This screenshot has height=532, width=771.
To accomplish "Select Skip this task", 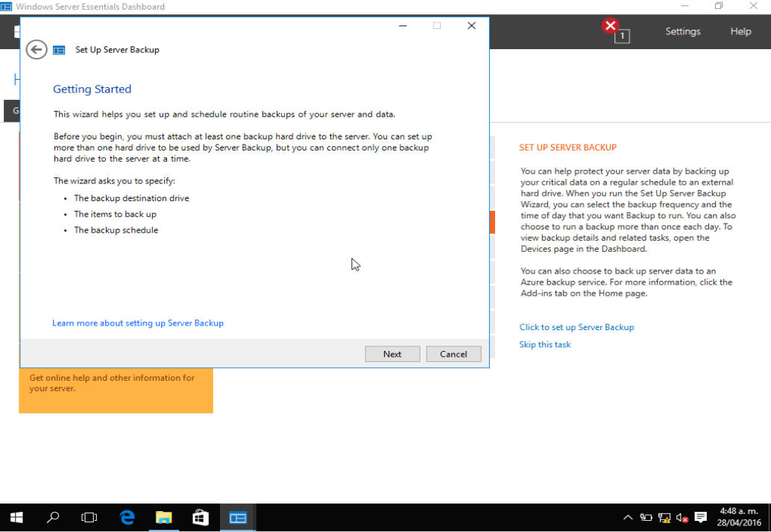I will point(545,344).
